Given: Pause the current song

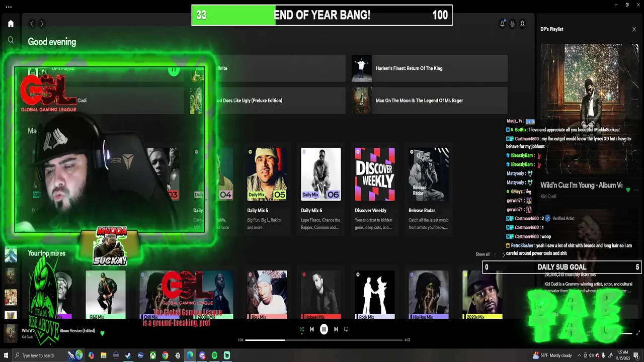Looking at the screenshot, I should [324, 329].
